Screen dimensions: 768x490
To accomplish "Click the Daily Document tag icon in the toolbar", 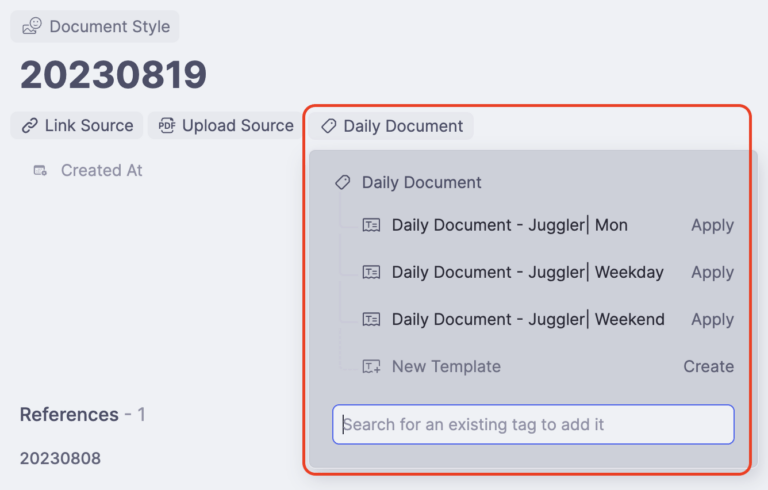I will coord(328,126).
